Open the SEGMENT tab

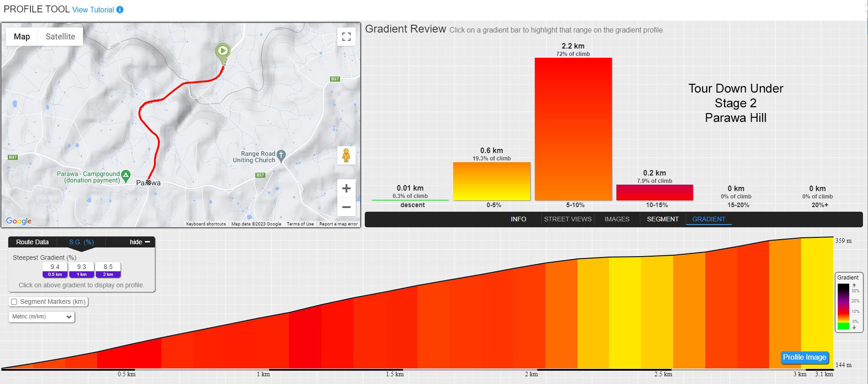pyautogui.click(x=663, y=219)
